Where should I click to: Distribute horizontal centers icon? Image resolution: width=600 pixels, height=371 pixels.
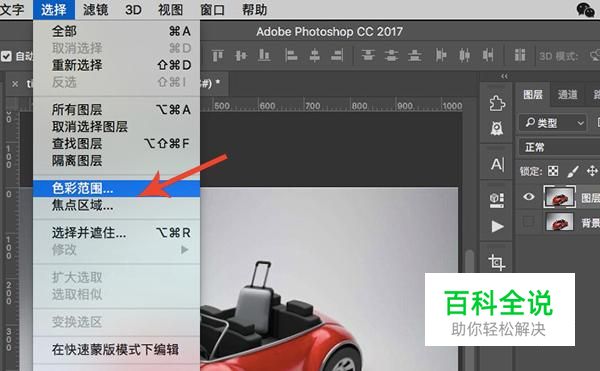click(465, 56)
